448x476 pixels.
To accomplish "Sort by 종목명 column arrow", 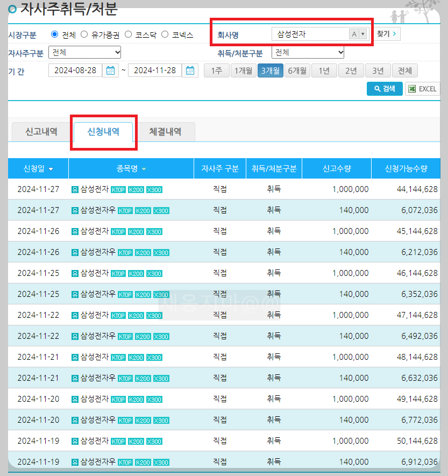I will coord(144,169).
